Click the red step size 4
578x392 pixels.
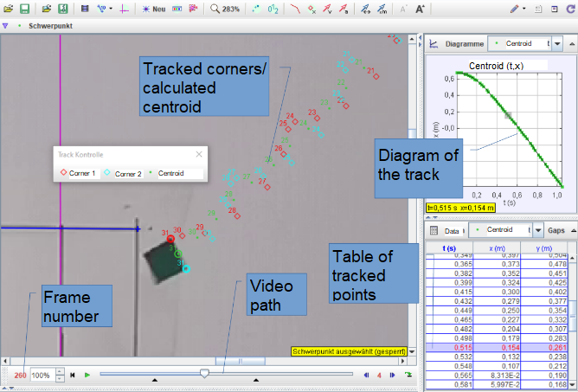379,376
